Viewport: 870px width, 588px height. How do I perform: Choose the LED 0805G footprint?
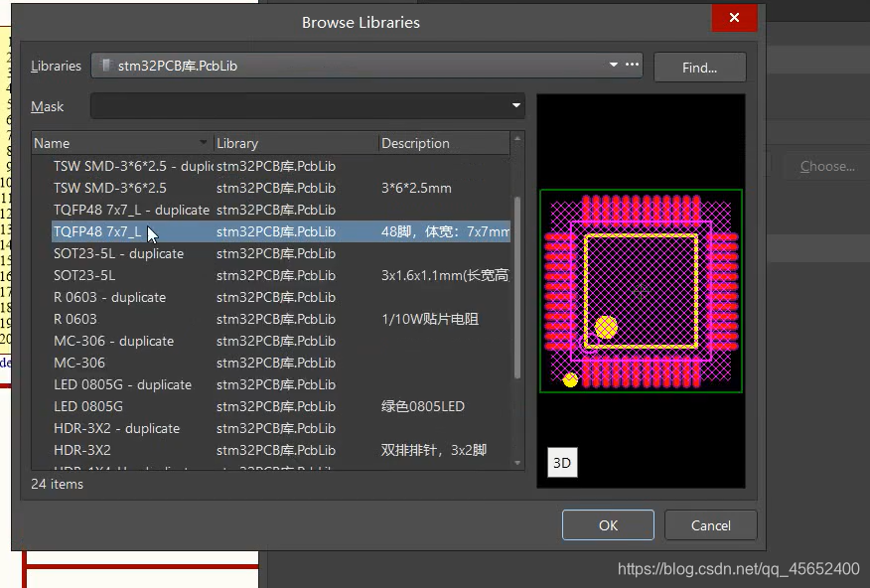tap(88, 406)
